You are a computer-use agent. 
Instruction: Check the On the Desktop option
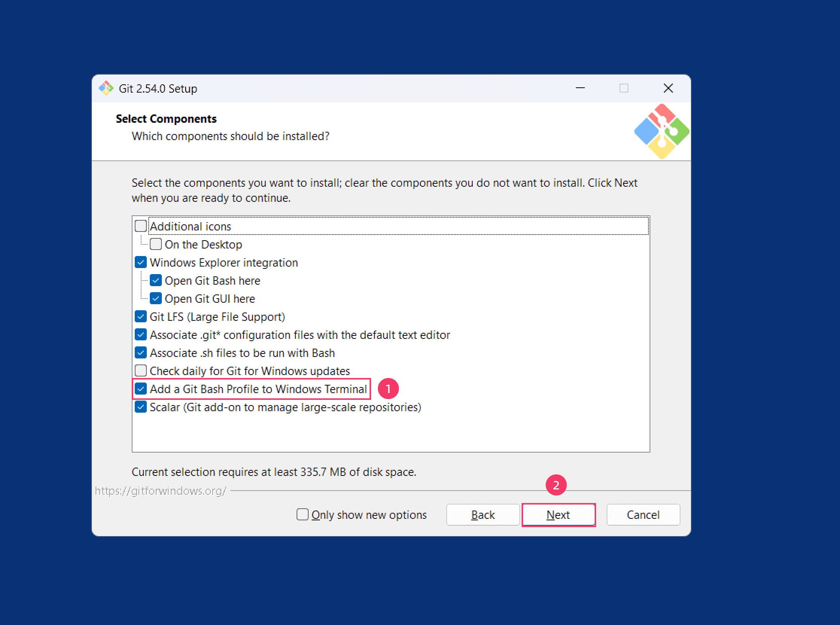tap(156, 244)
